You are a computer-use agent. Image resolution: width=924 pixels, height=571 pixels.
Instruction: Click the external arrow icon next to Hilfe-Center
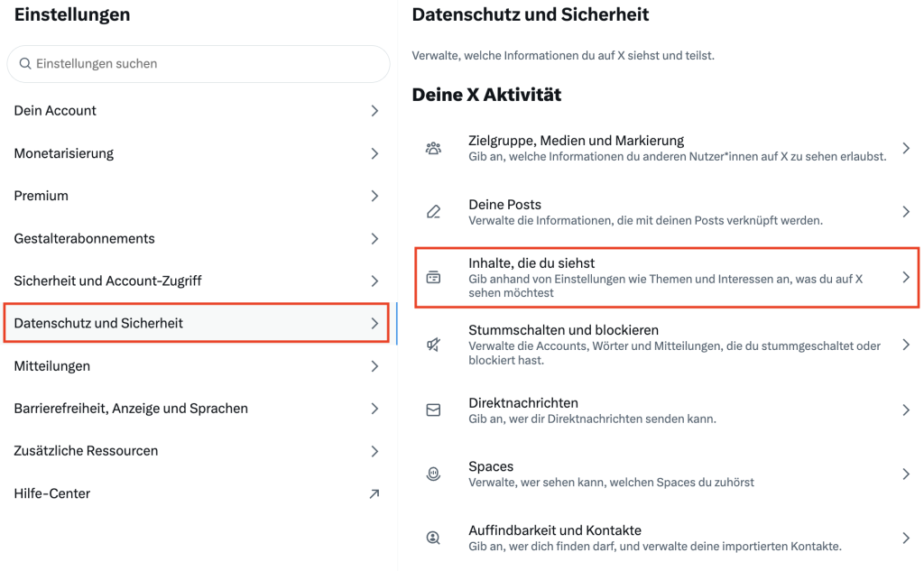(x=374, y=493)
